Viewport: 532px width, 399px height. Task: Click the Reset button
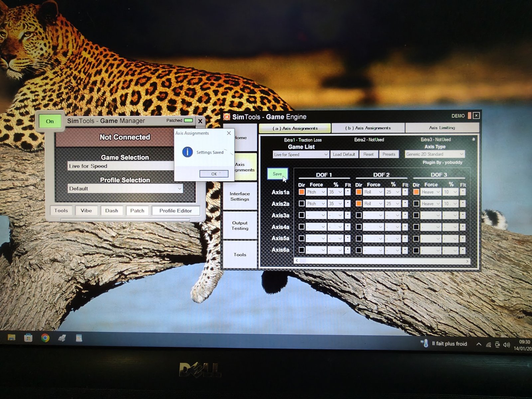coord(368,155)
